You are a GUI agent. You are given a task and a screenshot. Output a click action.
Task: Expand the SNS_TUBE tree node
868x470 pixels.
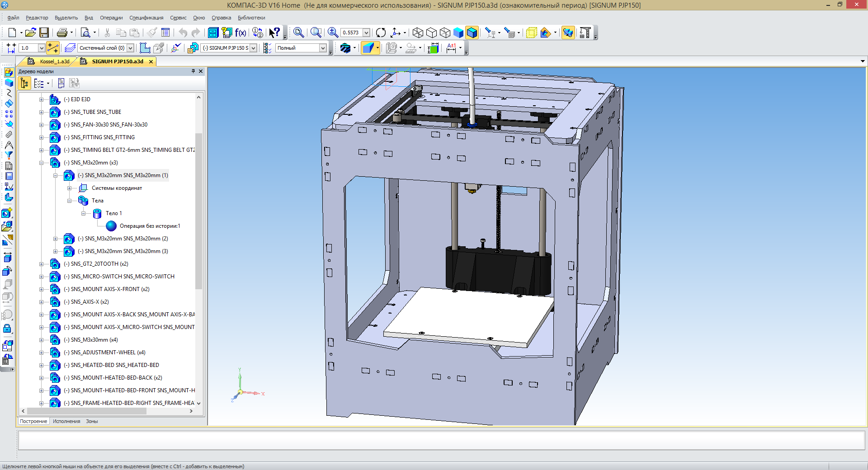point(42,112)
